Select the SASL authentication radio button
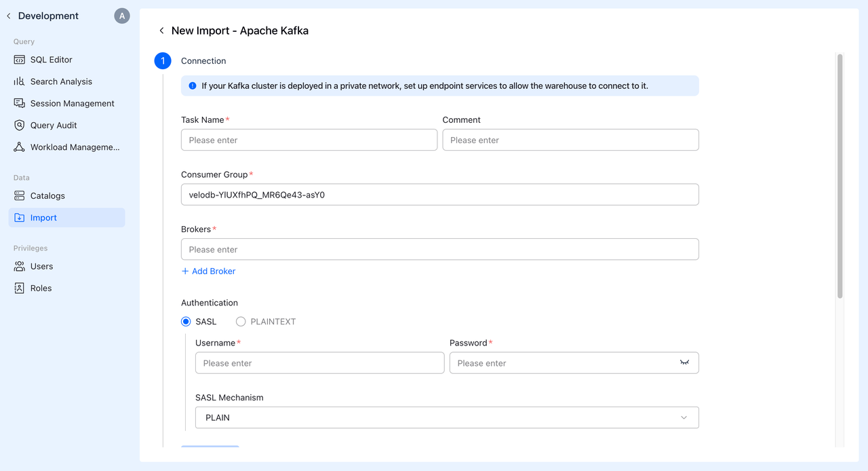 coord(186,322)
